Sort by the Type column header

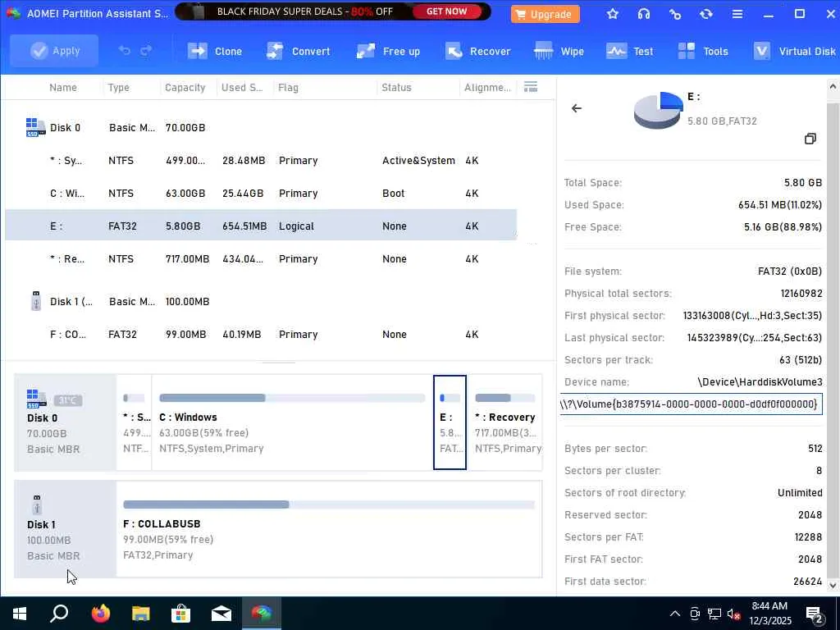[x=118, y=87]
